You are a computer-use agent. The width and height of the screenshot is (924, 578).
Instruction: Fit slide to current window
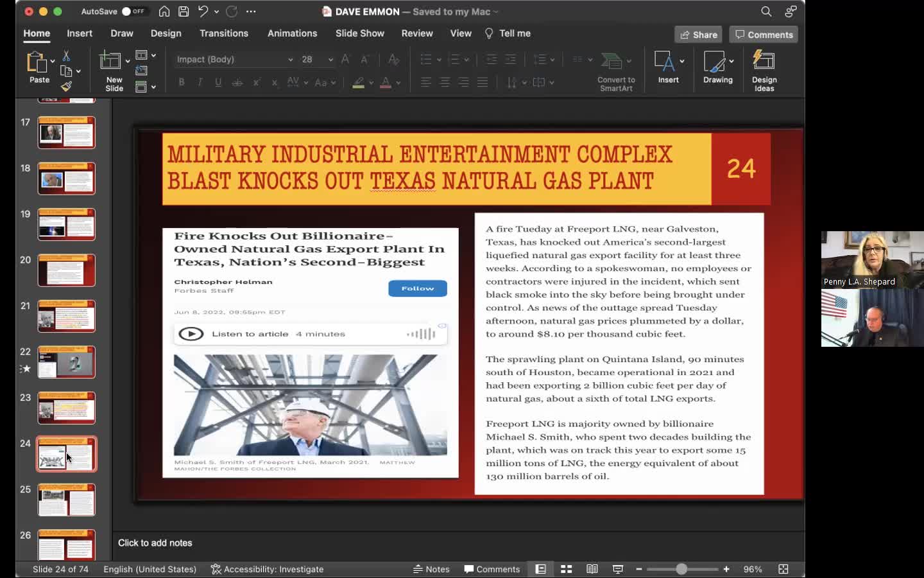click(x=783, y=569)
